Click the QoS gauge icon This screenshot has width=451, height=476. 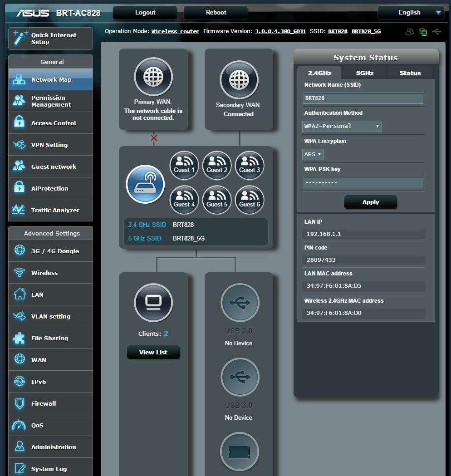[x=19, y=425]
